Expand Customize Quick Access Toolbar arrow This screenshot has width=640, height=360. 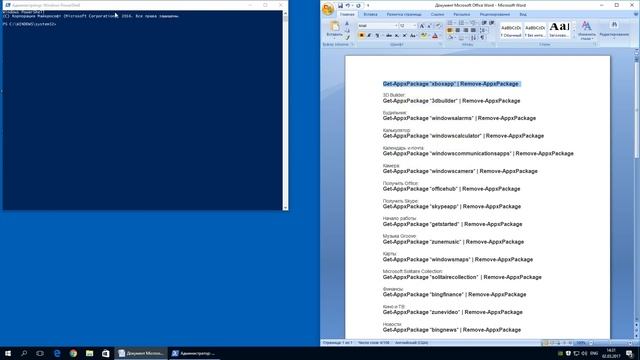tap(368, 6)
